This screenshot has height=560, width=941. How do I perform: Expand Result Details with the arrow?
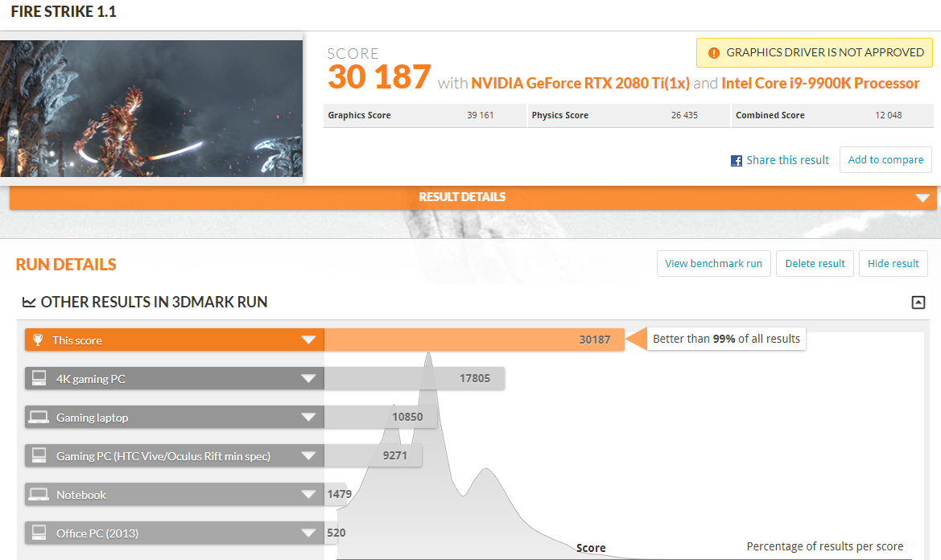tap(922, 198)
